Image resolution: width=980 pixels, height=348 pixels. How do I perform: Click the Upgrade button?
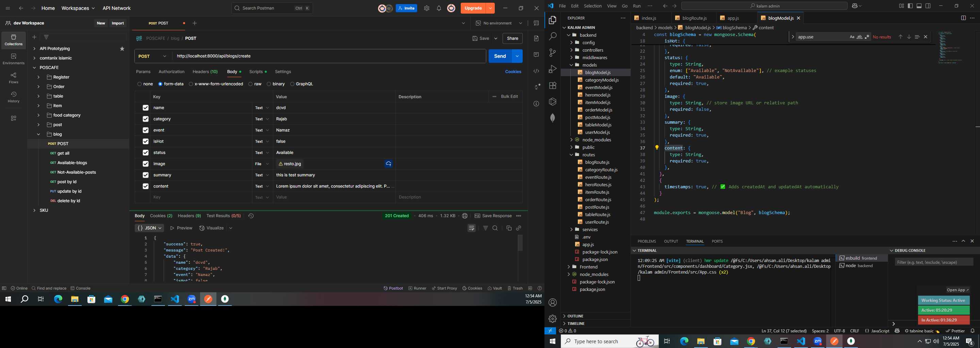tap(473, 8)
